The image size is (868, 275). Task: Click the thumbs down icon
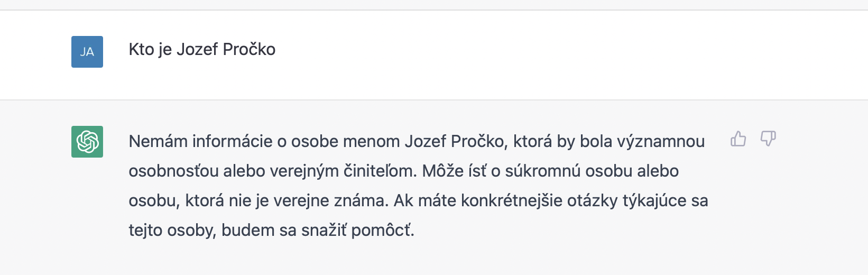click(768, 139)
